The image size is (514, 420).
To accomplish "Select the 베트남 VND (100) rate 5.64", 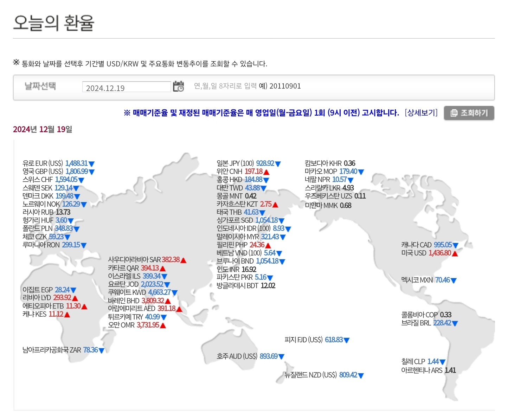I will tap(270, 253).
